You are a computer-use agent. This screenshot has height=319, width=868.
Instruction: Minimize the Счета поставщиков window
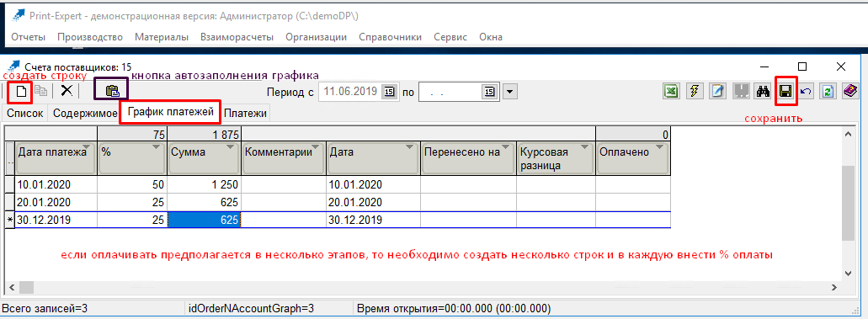764,66
